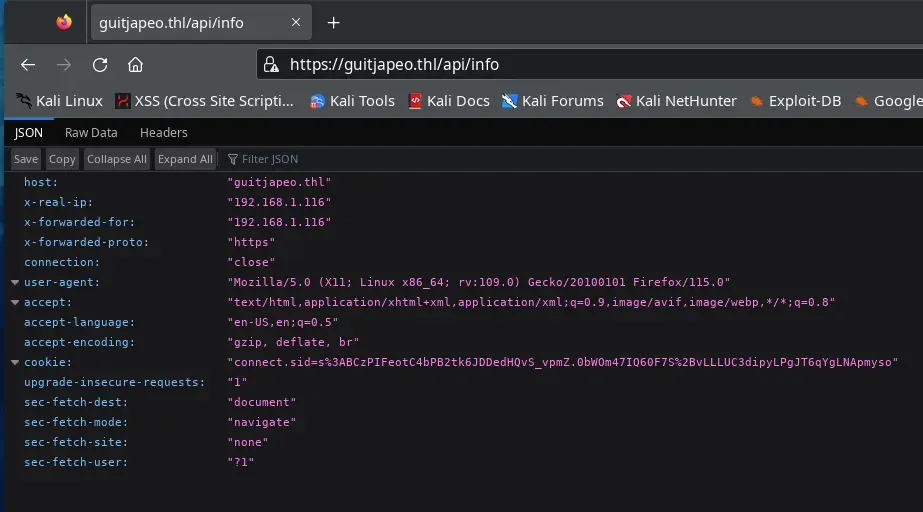Viewport: 923px width, 512px height.
Task: Open Kali Tools bookmark
Action: [353, 101]
